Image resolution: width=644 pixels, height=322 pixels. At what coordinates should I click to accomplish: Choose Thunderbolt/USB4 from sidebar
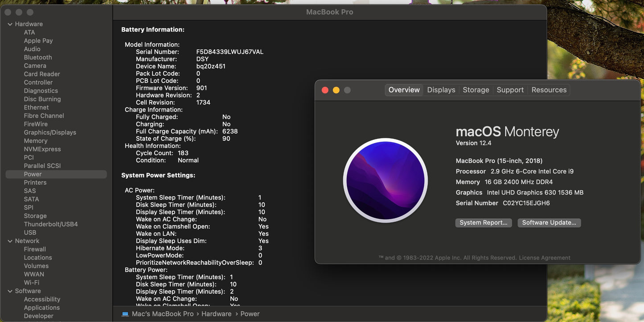[51, 224]
